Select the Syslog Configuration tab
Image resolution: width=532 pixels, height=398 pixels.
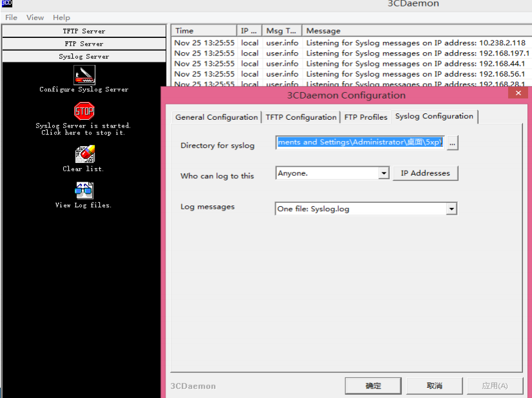click(x=434, y=117)
